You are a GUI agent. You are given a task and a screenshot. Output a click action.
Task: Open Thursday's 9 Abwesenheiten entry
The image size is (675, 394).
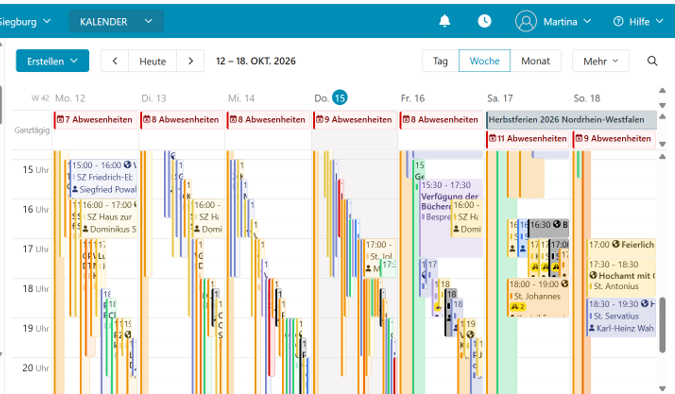[354, 120]
